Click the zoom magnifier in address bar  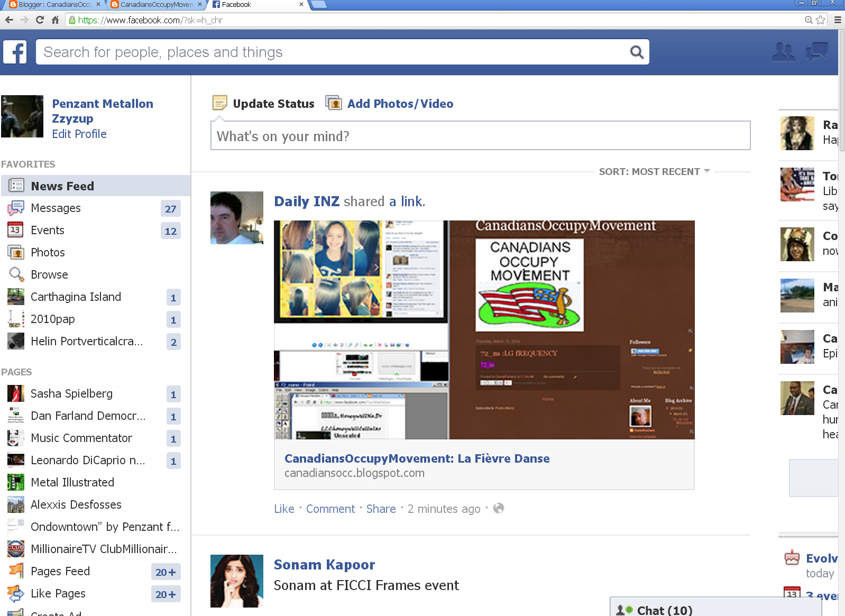point(809,20)
